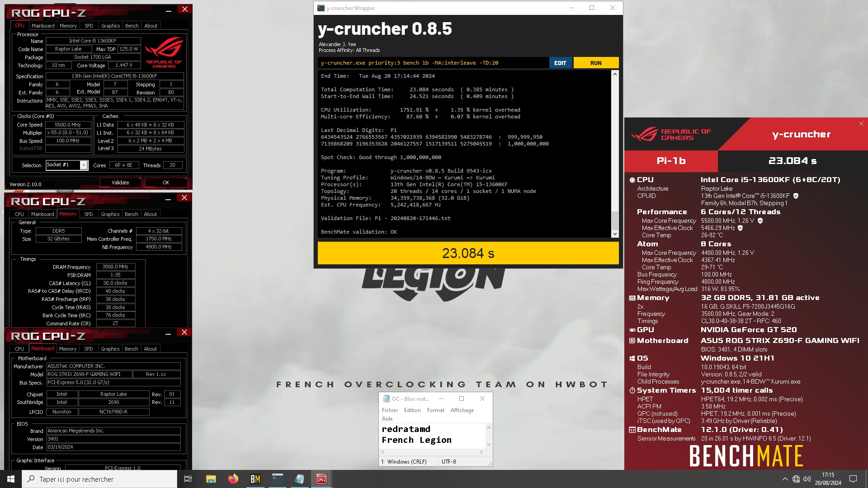Viewport: 868px width, 488px height.
Task: Open BenchMate taskbar icon
Action: (x=255, y=479)
